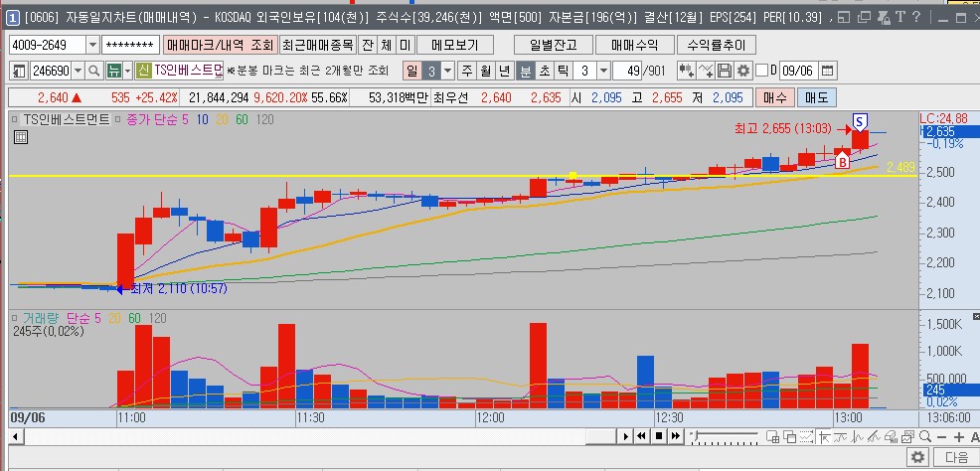Image resolution: width=980 pixels, height=471 pixels.
Task: Toggle the small square before TS인베스트먼트 legend
Action: click(14, 118)
